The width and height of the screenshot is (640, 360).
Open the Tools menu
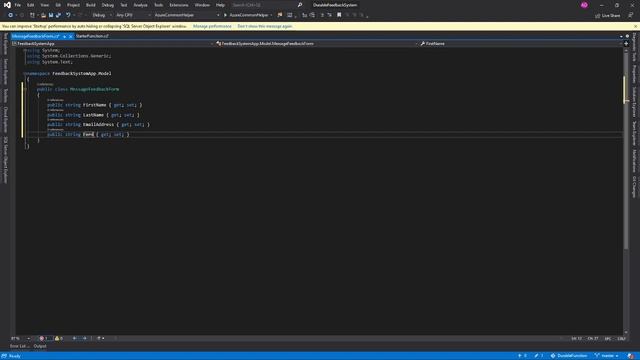click(x=158, y=5)
